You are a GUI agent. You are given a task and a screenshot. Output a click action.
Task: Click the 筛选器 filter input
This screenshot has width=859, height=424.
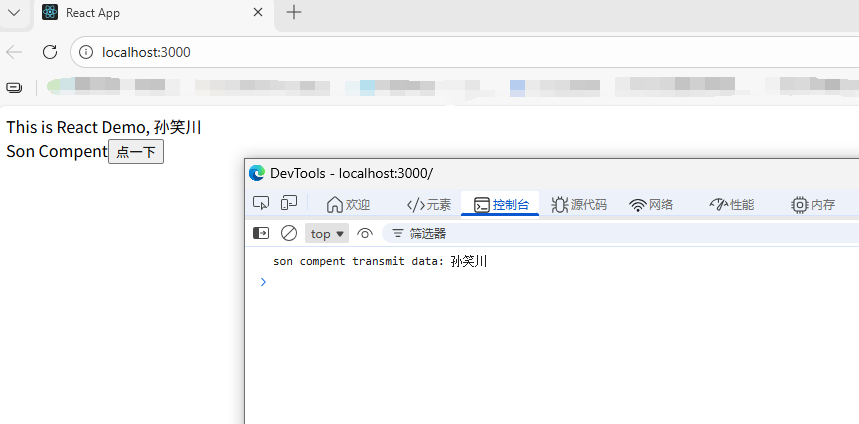coord(621,234)
